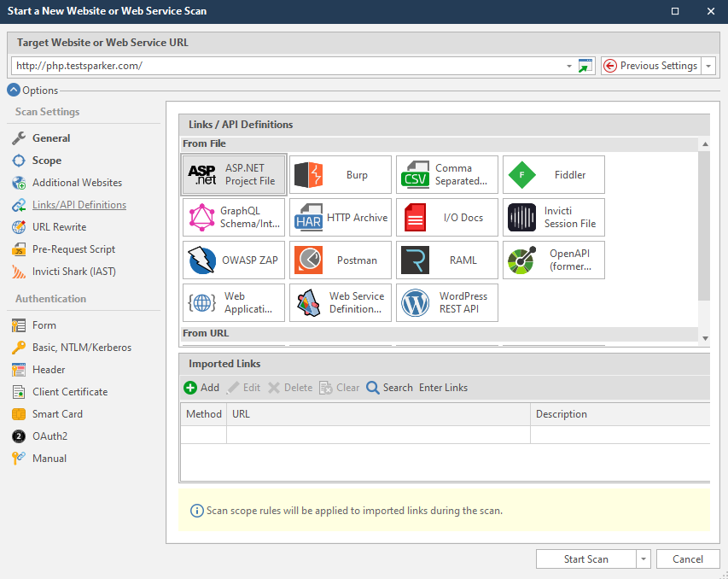Expand the target URL history dropdown

[x=569, y=66]
